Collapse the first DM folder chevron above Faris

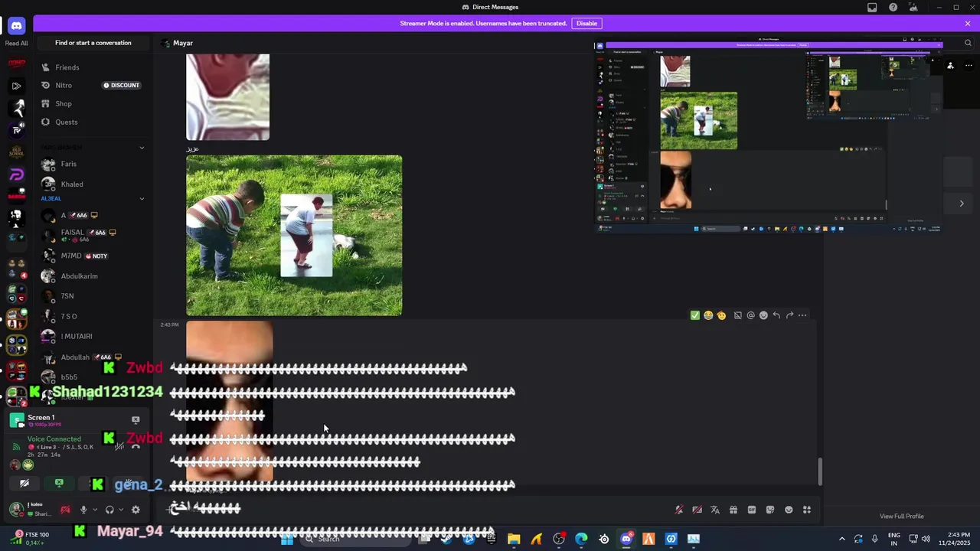pyautogui.click(x=142, y=147)
